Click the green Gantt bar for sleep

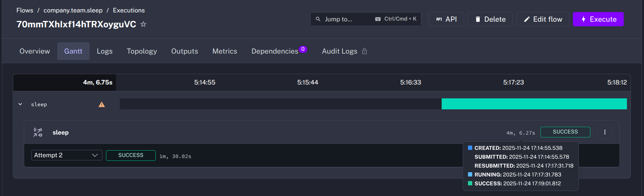pyautogui.click(x=534, y=104)
